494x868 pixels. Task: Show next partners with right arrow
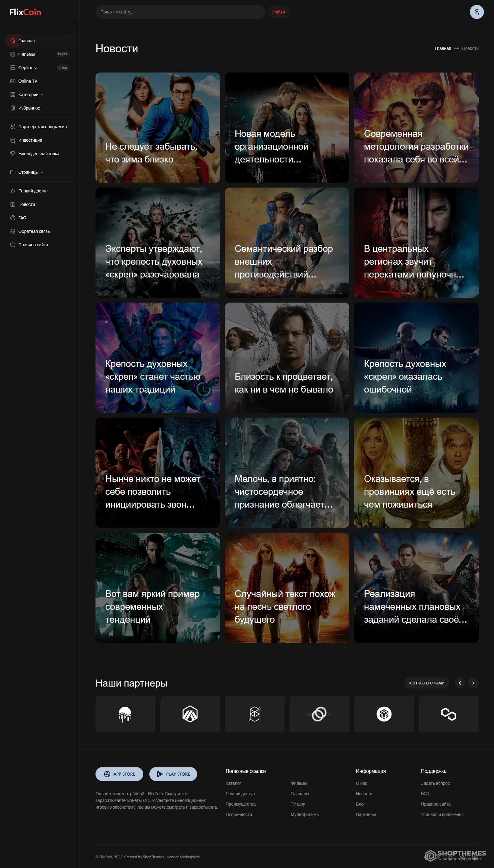(473, 683)
